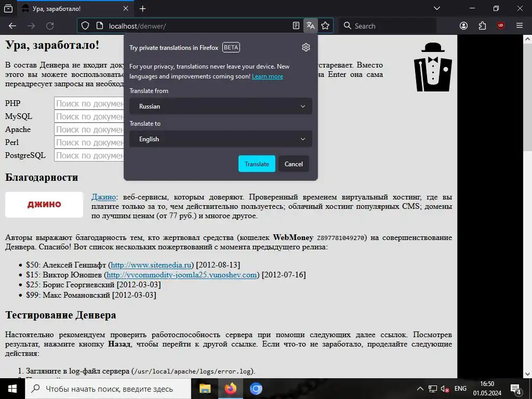Open Windows Start menu
This screenshot has width=532, height=399.
12,389
